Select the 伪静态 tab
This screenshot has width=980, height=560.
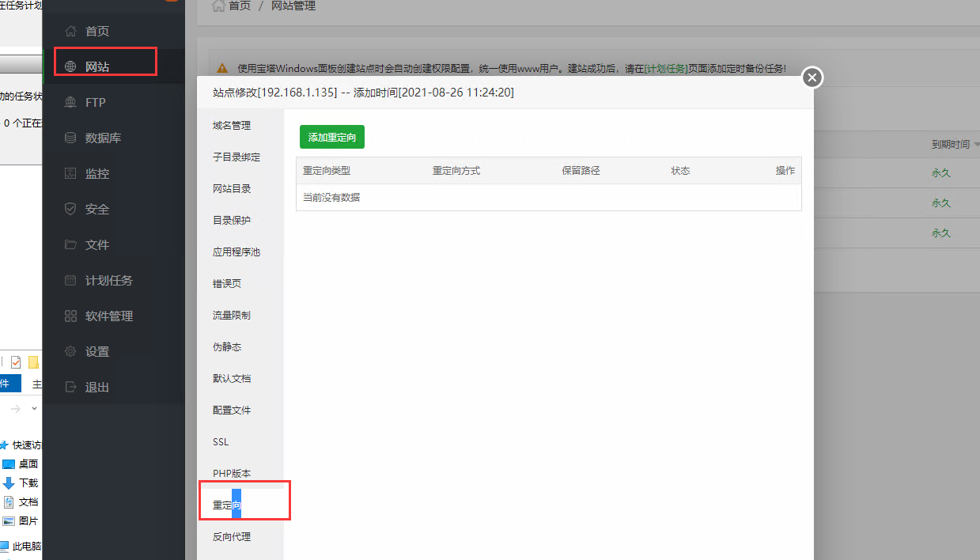[x=227, y=347]
